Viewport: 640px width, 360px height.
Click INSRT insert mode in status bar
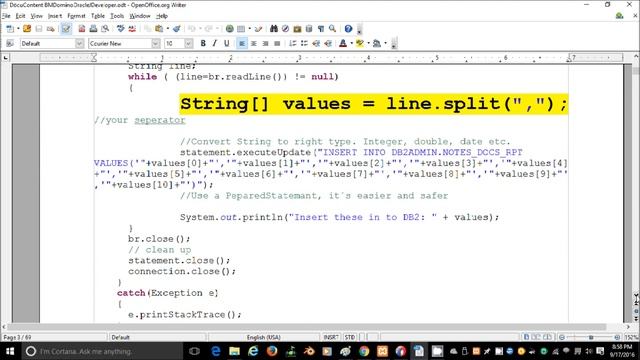click(x=331, y=338)
